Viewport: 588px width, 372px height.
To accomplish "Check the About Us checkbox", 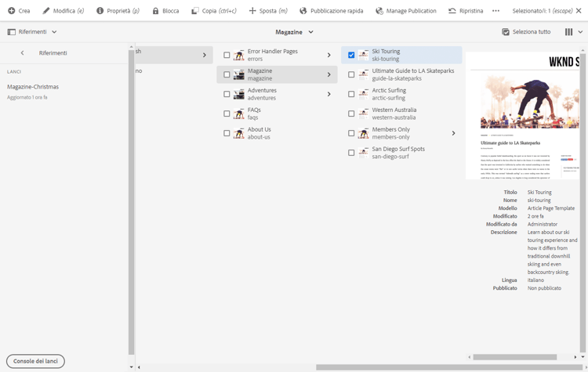I will (x=227, y=133).
